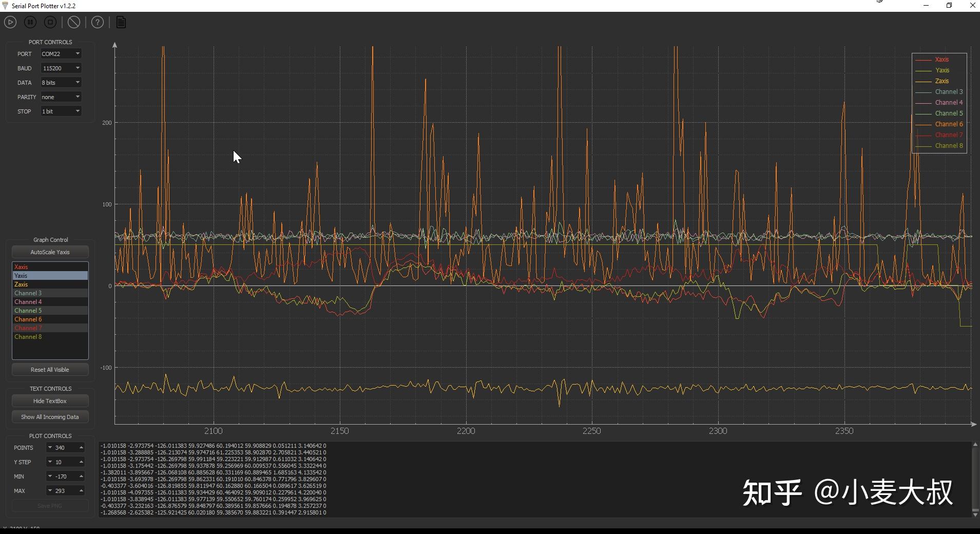Viewport: 980px width, 534px height.
Task: Click the Save PNG button
Action: 50,505
